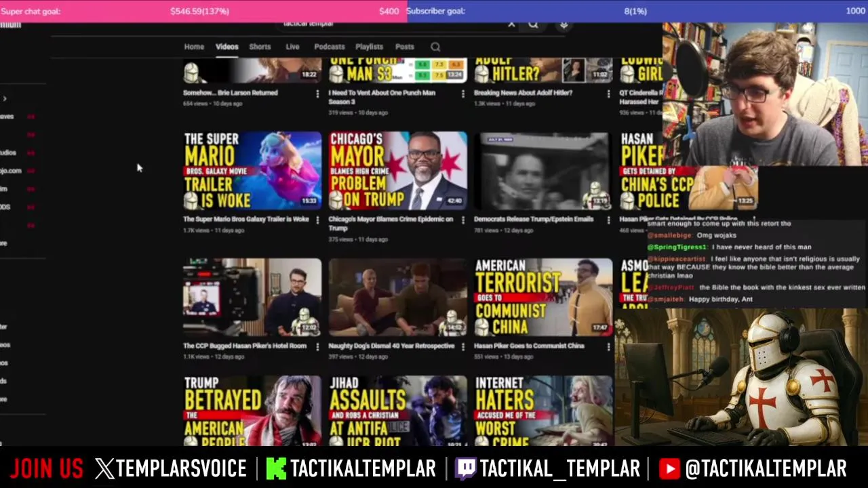Open 'The Super Mario Bros Galaxy Trailer is Woke' title
The height and width of the screenshot is (488, 868).
[x=245, y=220]
